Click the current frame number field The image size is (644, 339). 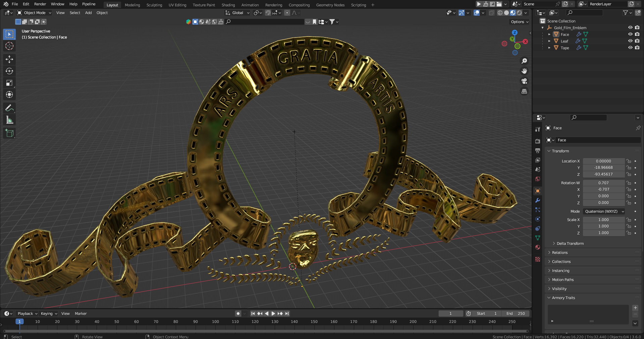(450, 314)
